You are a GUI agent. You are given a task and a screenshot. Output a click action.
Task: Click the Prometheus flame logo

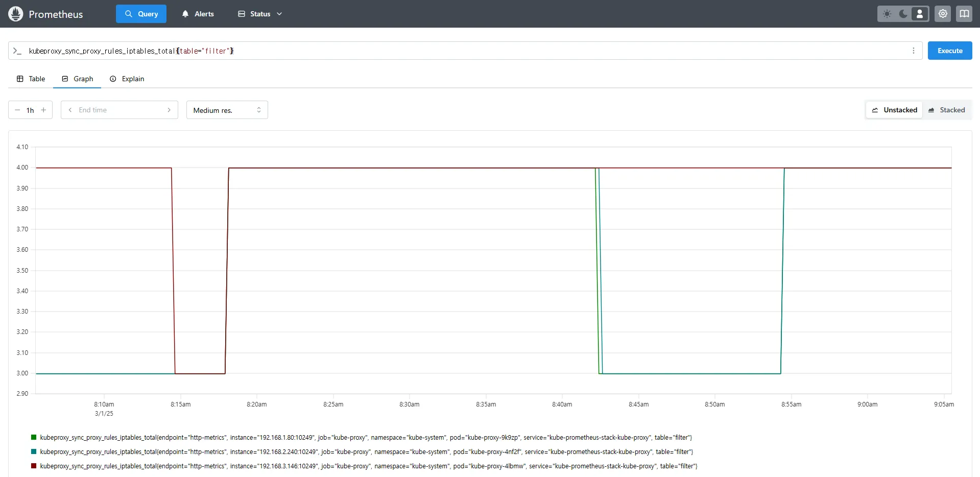pyautogui.click(x=16, y=14)
